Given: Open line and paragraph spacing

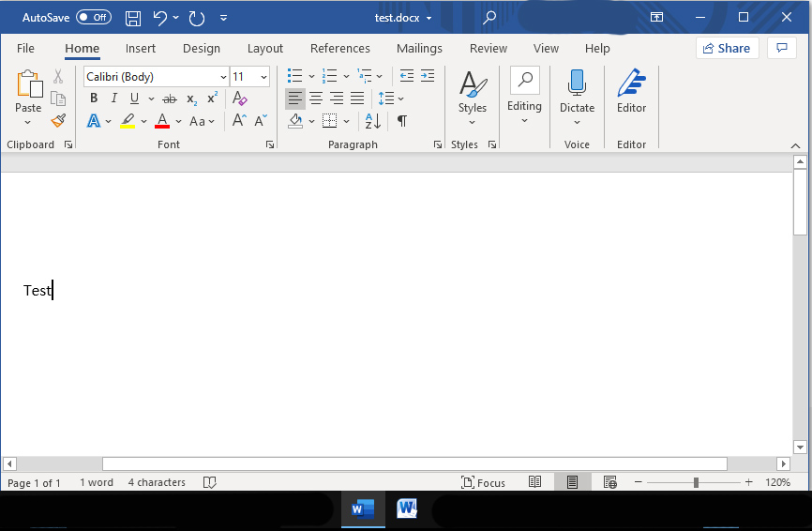Looking at the screenshot, I should [x=390, y=99].
